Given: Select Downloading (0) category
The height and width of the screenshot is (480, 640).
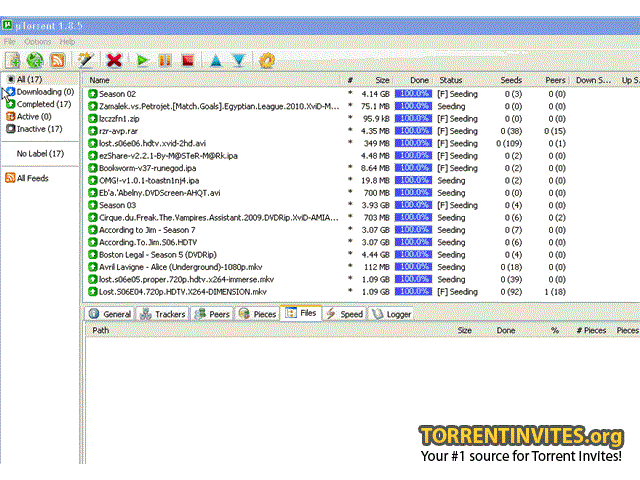Looking at the screenshot, I should [x=40, y=92].
